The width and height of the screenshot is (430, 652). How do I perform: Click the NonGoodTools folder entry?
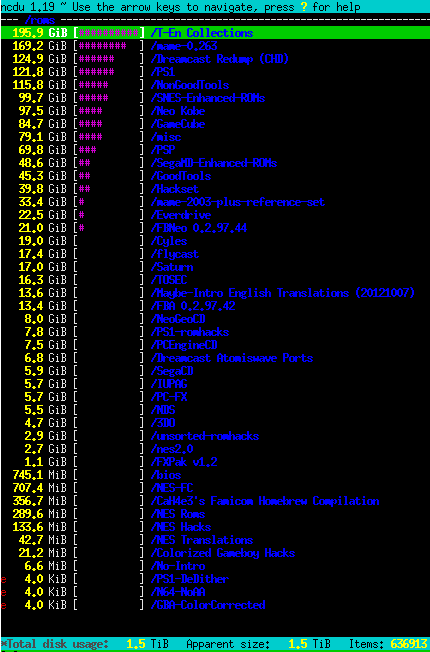[x=190, y=85]
